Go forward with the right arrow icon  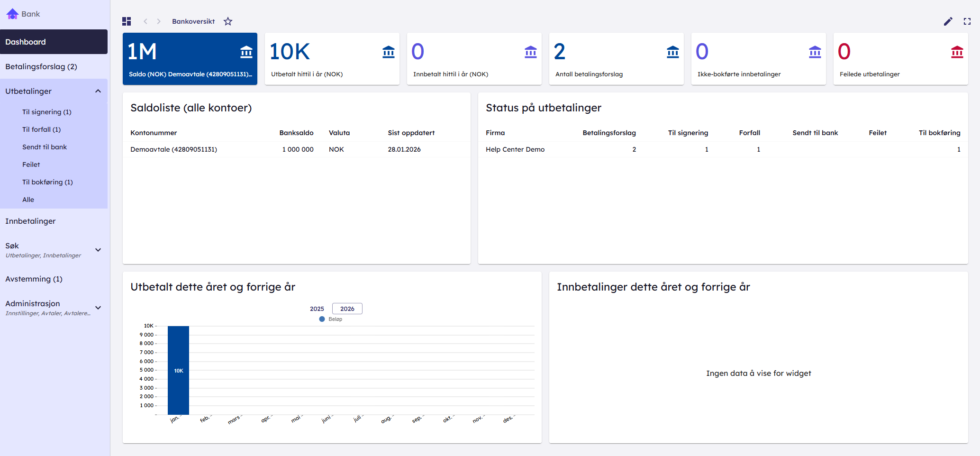[159, 21]
